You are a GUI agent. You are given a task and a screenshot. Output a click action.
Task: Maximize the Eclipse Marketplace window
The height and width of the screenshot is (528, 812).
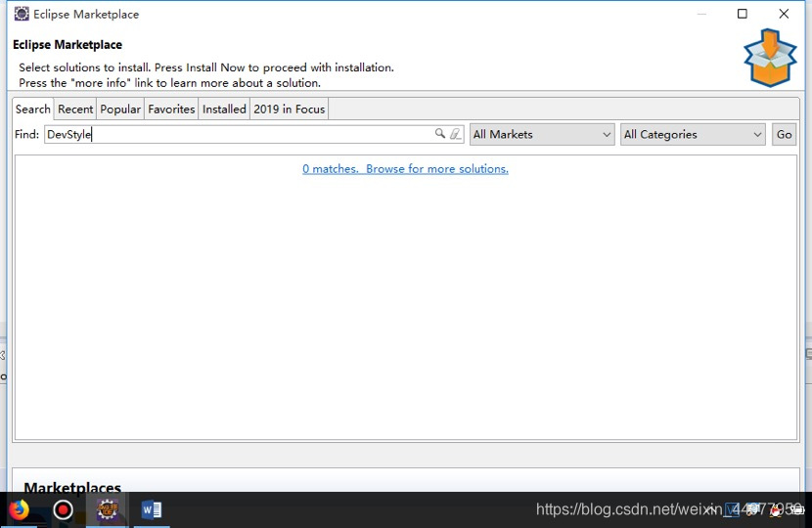(x=743, y=14)
